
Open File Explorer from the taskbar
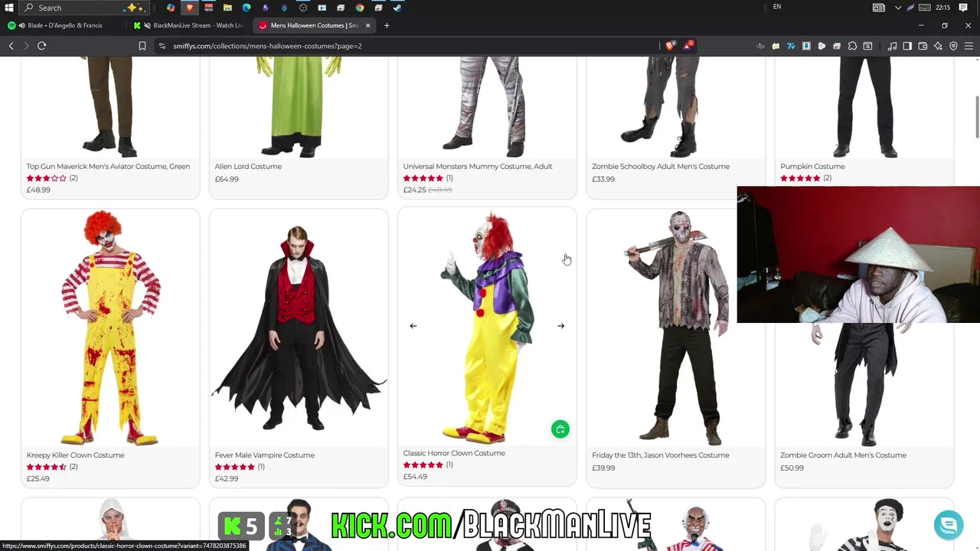[227, 8]
